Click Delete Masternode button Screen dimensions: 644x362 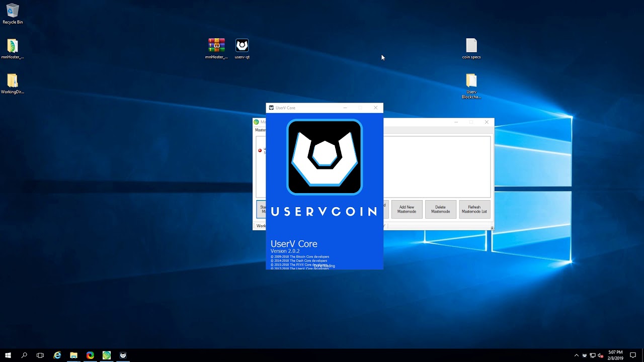click(x=440, y=209)
